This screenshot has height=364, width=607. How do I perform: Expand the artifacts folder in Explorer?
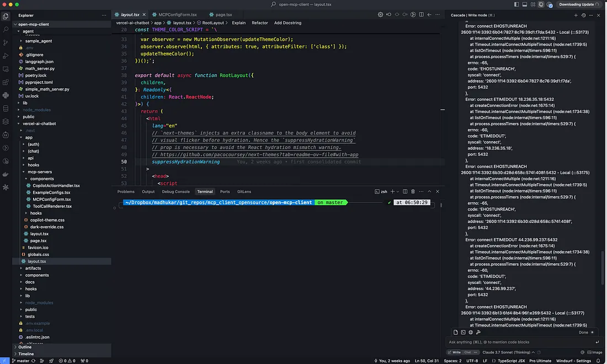click(33, 268)
